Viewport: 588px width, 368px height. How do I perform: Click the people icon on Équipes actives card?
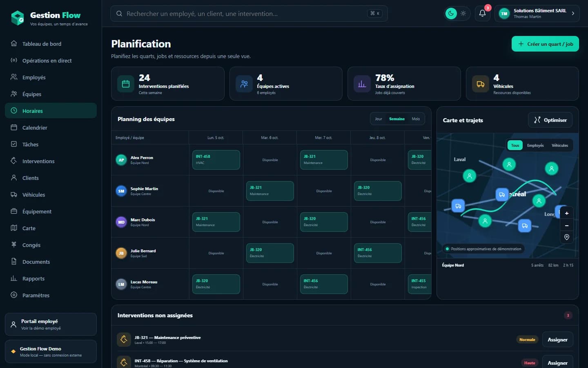244,84
